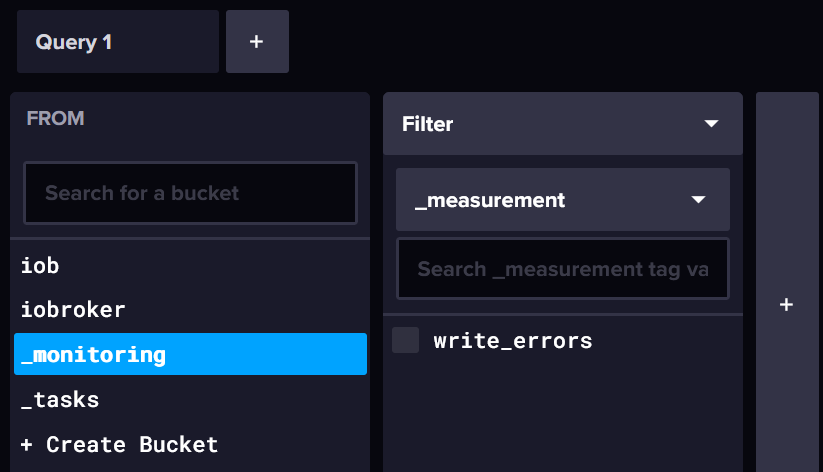
Task: Select the iob bucket
Action: [190, 266]
